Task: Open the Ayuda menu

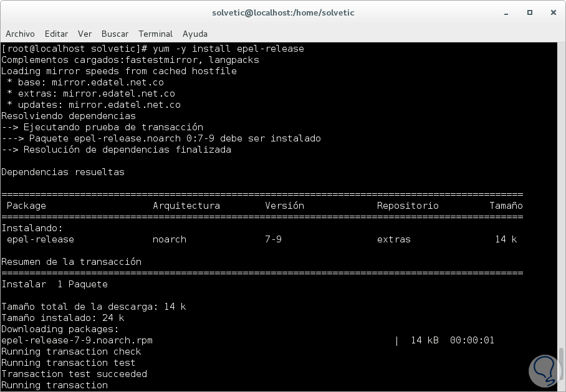Action: coord(195,34)
